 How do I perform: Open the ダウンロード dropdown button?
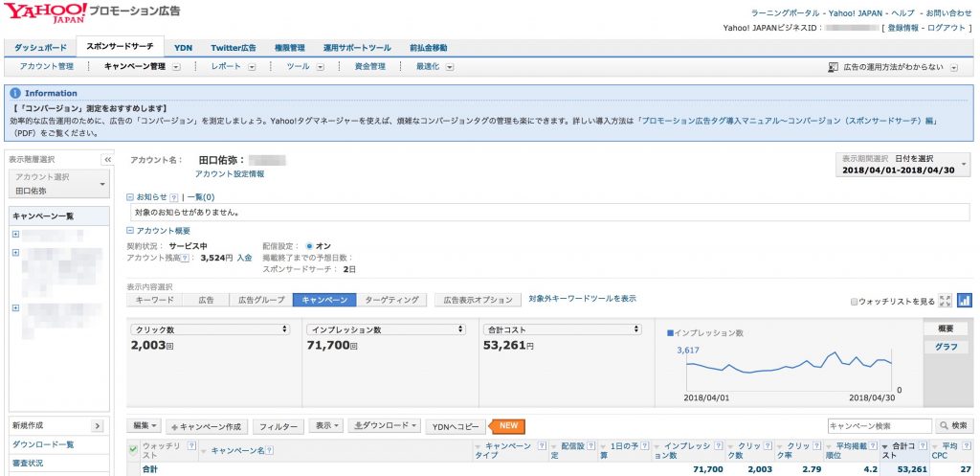coord(384,426)
